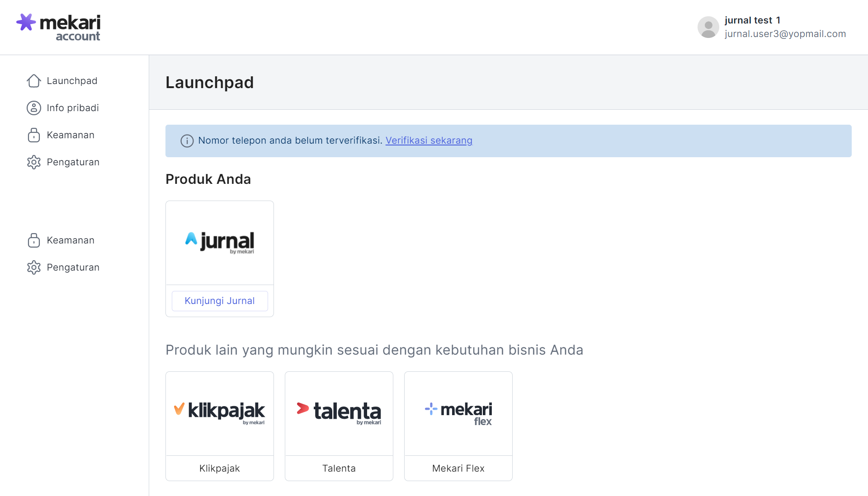Select the upper Keamanan menu label
The image size is (868, 496).
click(71, 135)
